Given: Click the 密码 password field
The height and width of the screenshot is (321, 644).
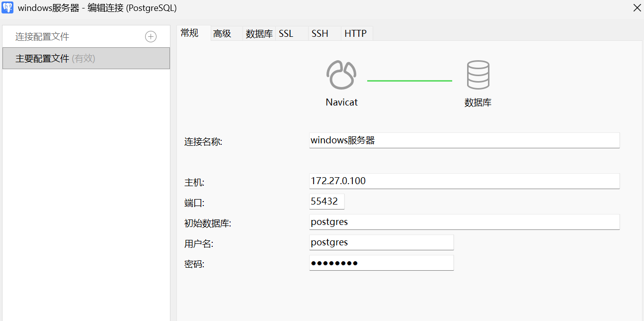Looking at the screenshot, I should [x=381, y=263].
